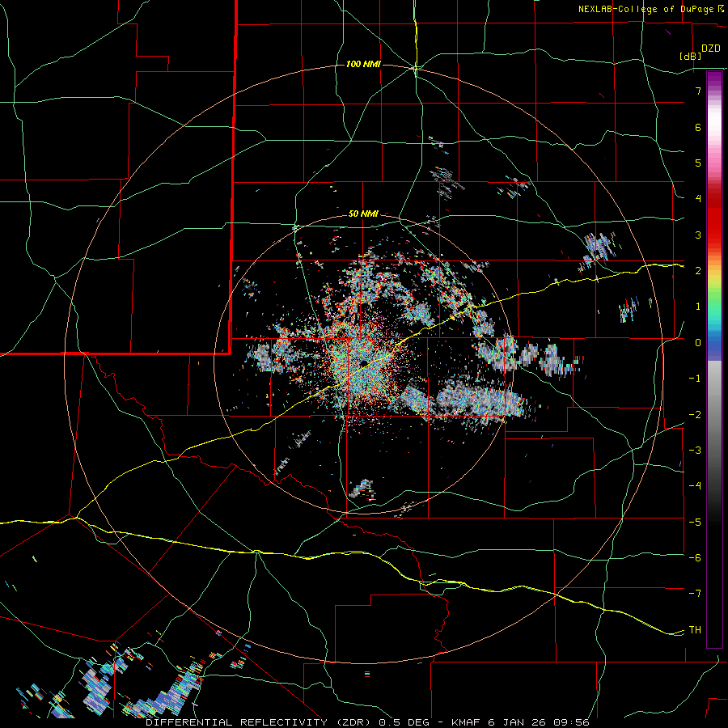Click the 1 value on the color scale
Screen dimensions: 728x728
[698, 307]
